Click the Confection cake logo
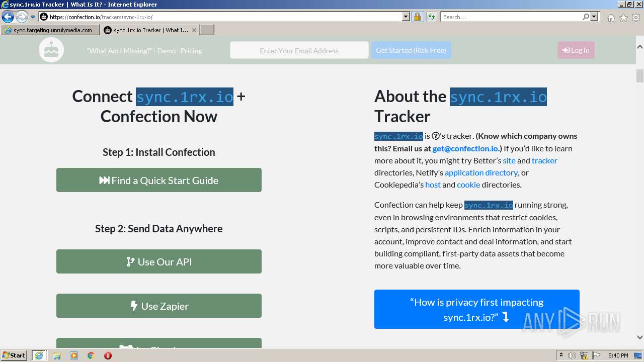 click(x=51, y=50)
